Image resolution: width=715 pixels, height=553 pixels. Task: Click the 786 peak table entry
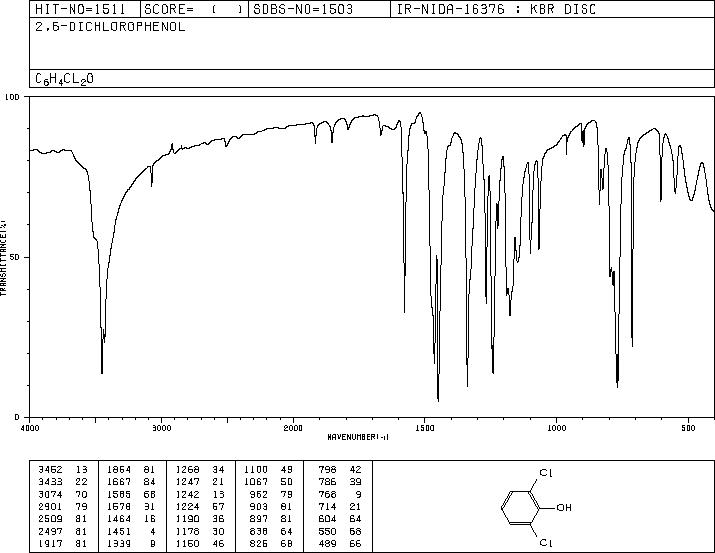340,481
